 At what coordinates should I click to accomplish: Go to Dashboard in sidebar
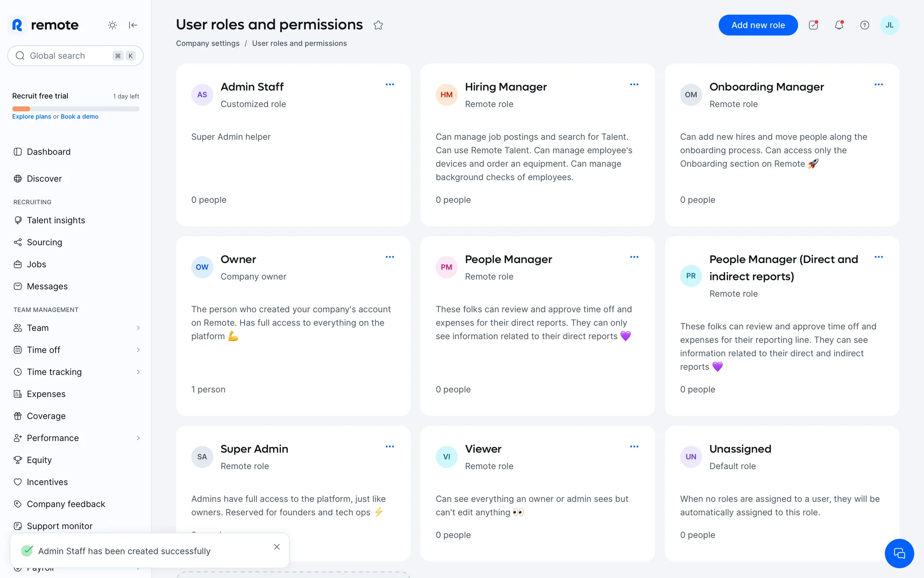point(48,152)
